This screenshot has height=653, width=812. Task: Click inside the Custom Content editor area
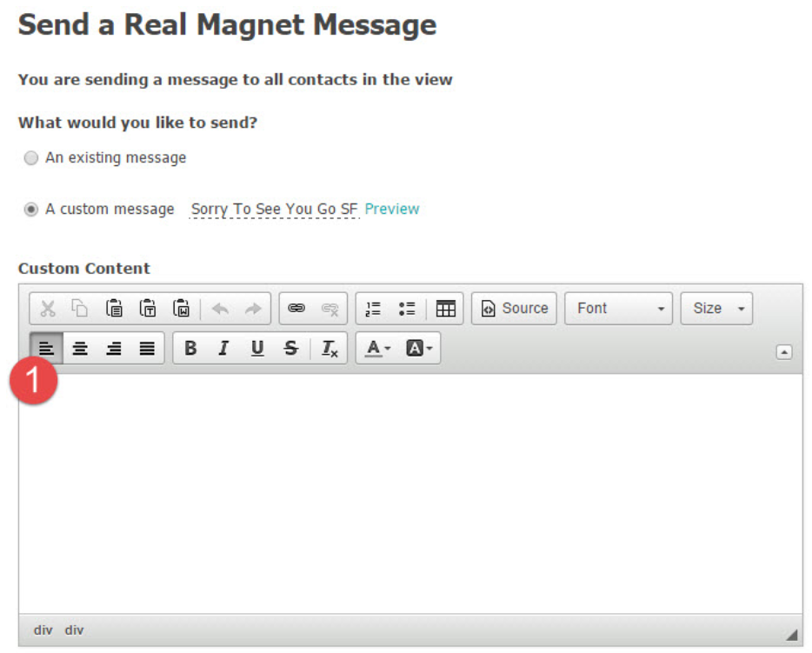(410, 494)
